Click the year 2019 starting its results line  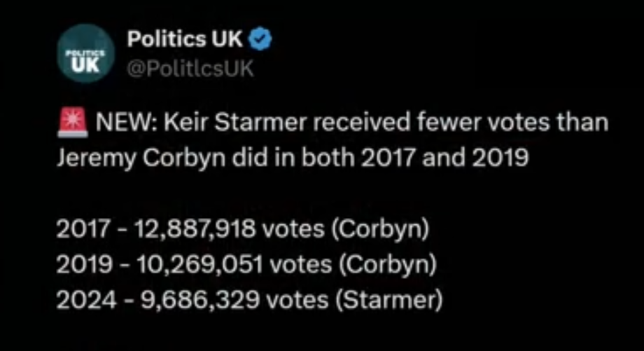pyautogui.click(x=78, y=266)
